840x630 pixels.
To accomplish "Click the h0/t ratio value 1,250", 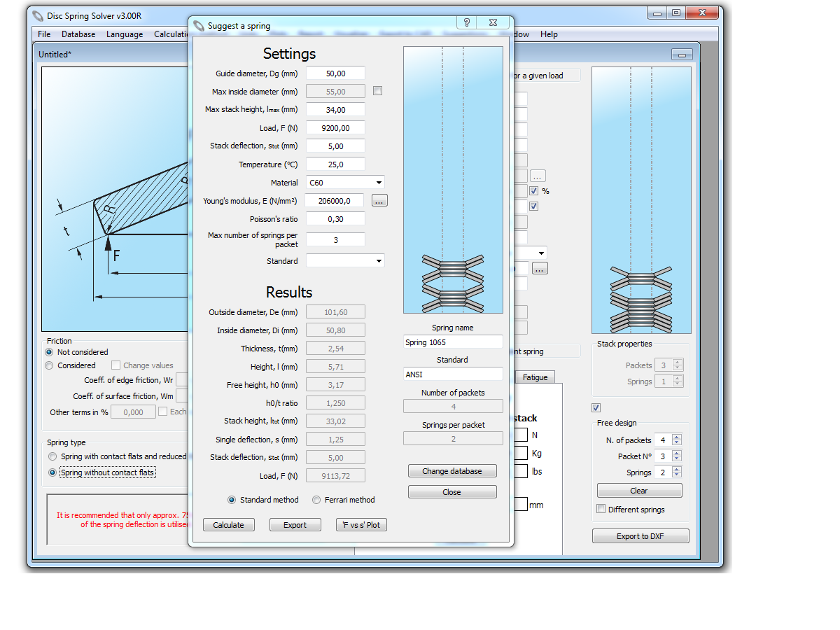I will (335, 403).
